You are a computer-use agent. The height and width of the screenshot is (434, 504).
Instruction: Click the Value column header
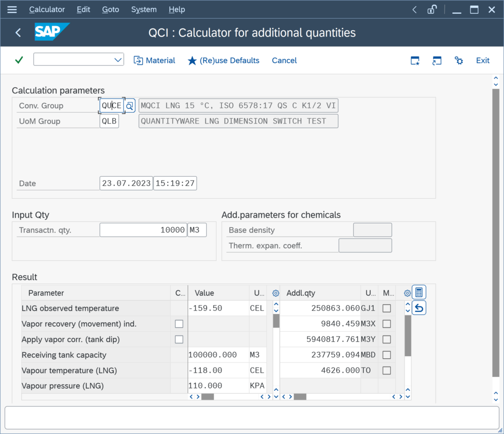click(x=218, y=293)
